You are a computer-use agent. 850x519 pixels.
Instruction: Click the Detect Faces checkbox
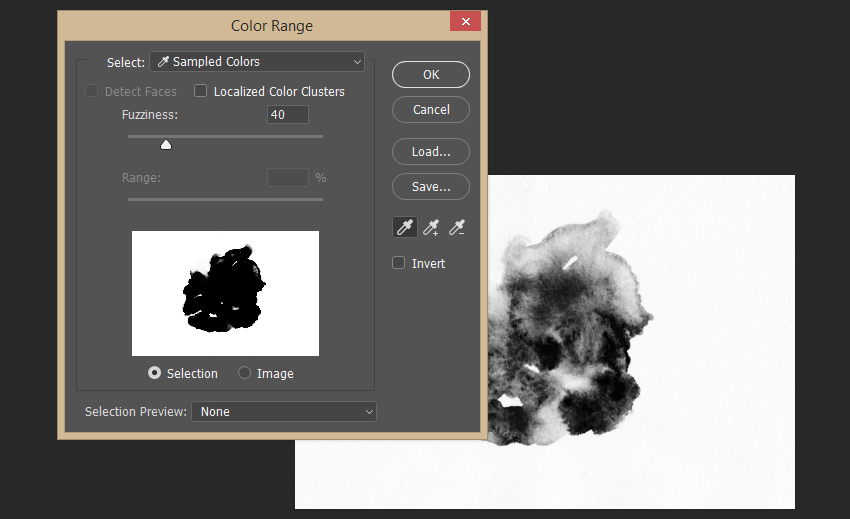pyautogui.click(x=92, y=91)
